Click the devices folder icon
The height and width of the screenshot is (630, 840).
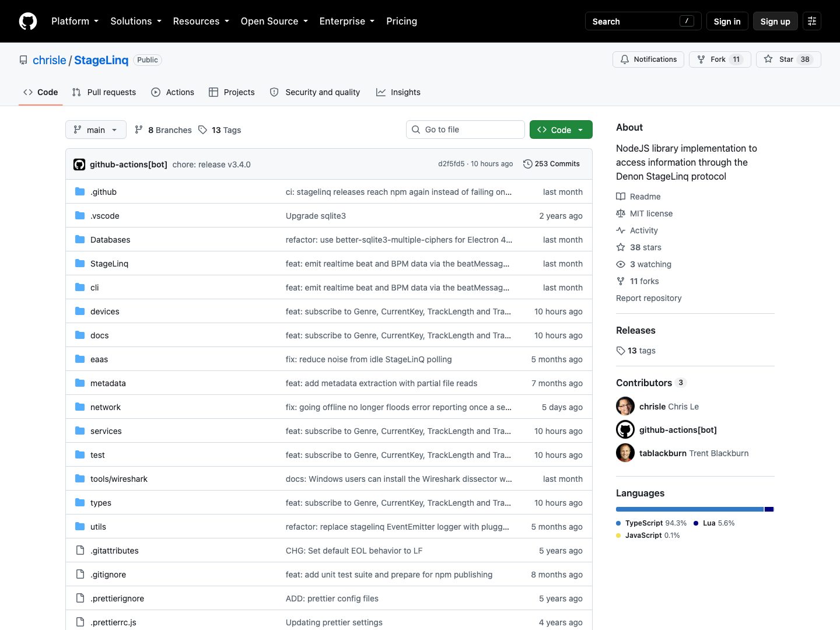click(x=80, y=311)
